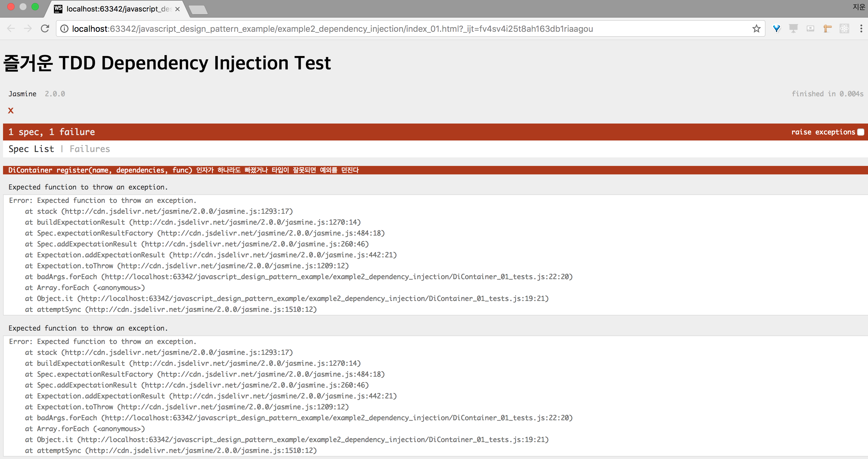Switch to the Spec List view

tap(31, 149)
